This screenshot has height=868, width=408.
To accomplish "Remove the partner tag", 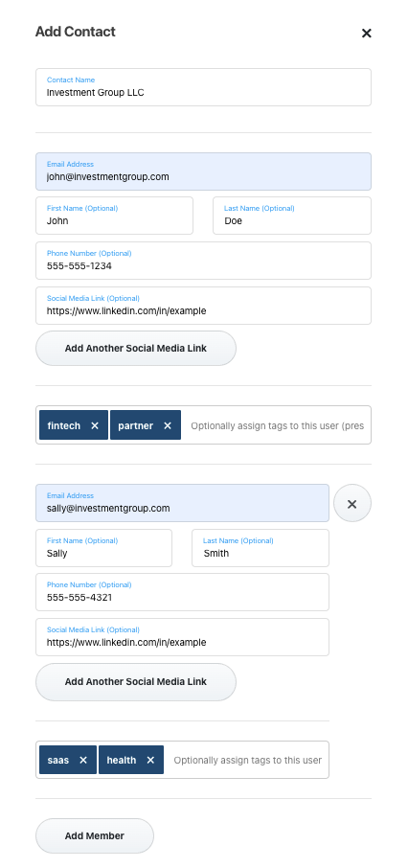I will pos(168,425).
